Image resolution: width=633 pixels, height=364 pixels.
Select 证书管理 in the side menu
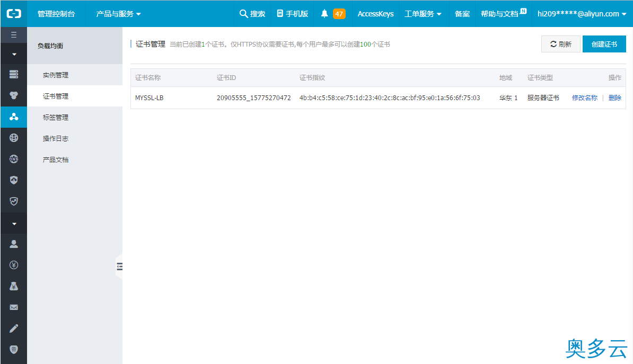point(56,96)
